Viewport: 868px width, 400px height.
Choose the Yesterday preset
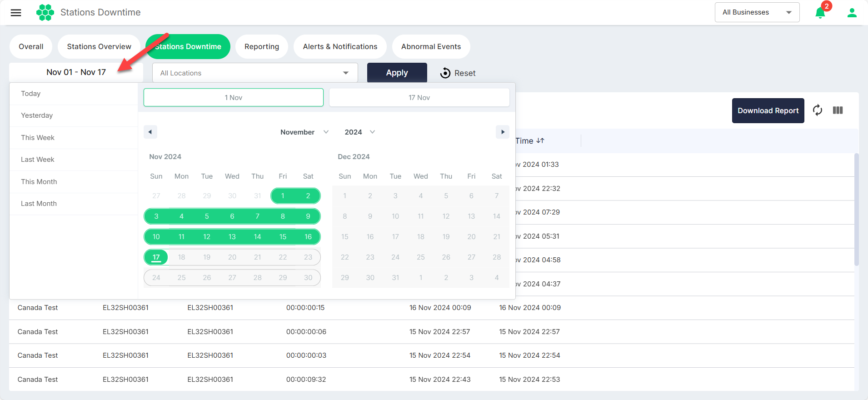[74, 115]
